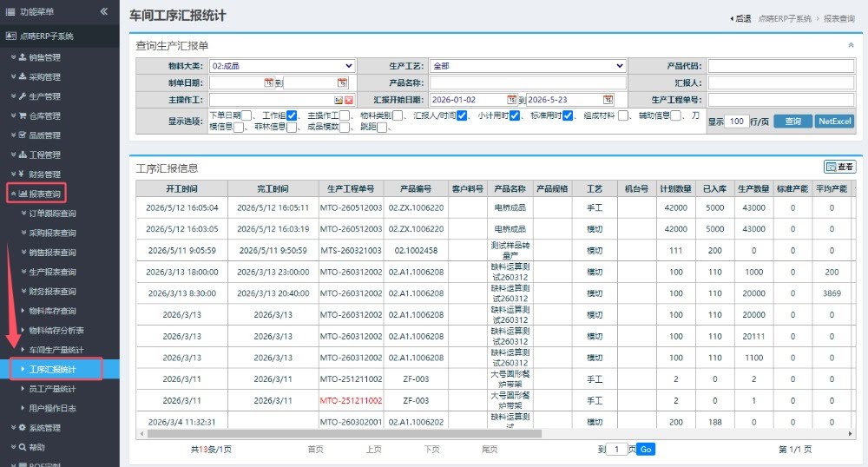Click the magnifier icon for 帮助
Viewport: 868px width, 467px height.
(23, 447)
